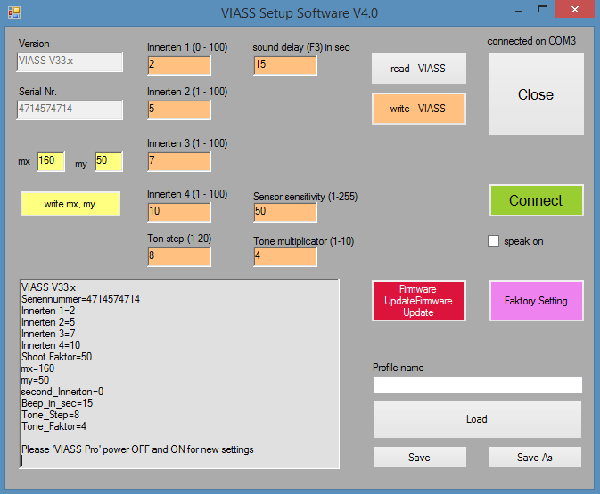Focus the Innerten 1 input field
600x494 pixels.
click(179, 65)
